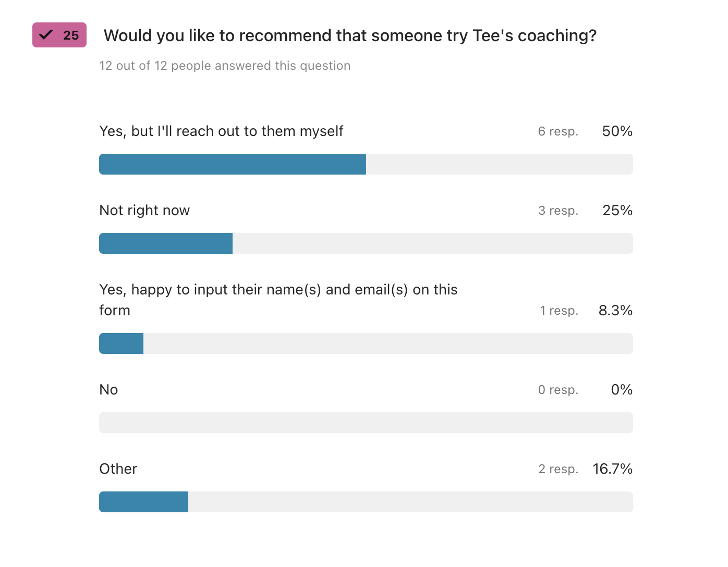Viewport: 728px width, 567px height.
Task: Click the 50% percentage value
Action: 617,131
